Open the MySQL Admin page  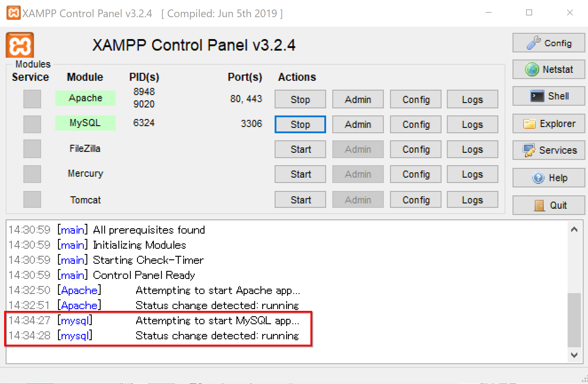358,124
